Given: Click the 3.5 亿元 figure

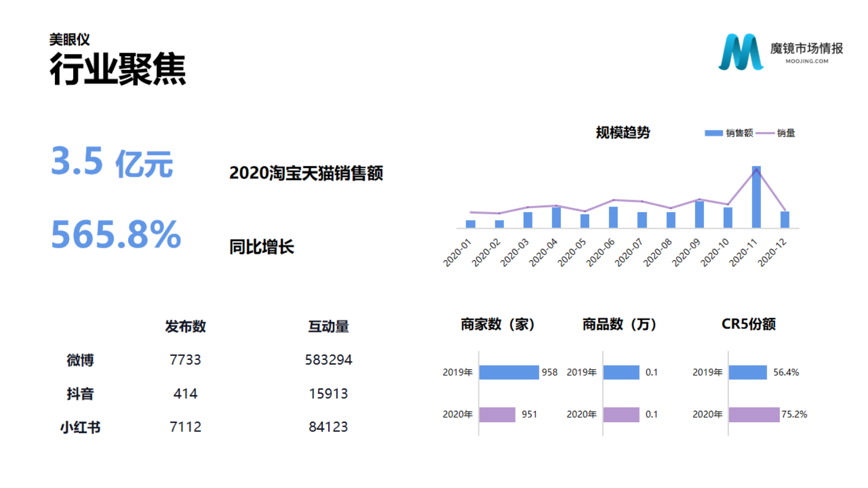Looking at the screenshot, I should click(x=112, y=162).
